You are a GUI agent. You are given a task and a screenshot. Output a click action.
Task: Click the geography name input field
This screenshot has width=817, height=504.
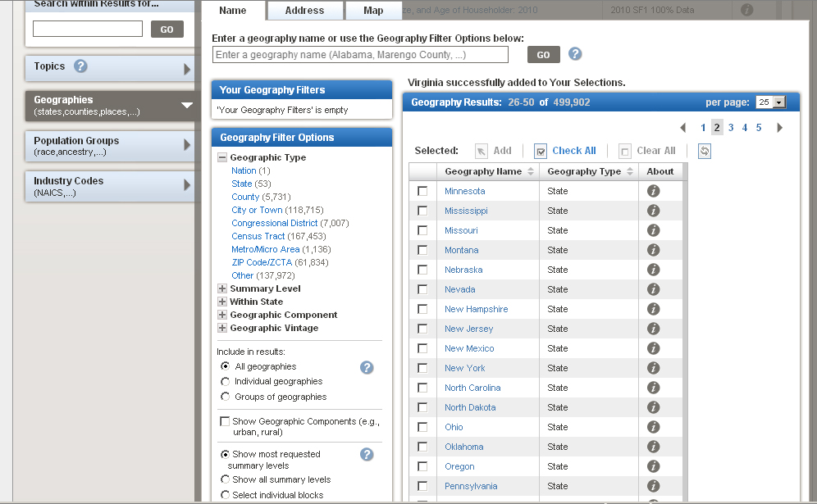(x=360, y=55)
